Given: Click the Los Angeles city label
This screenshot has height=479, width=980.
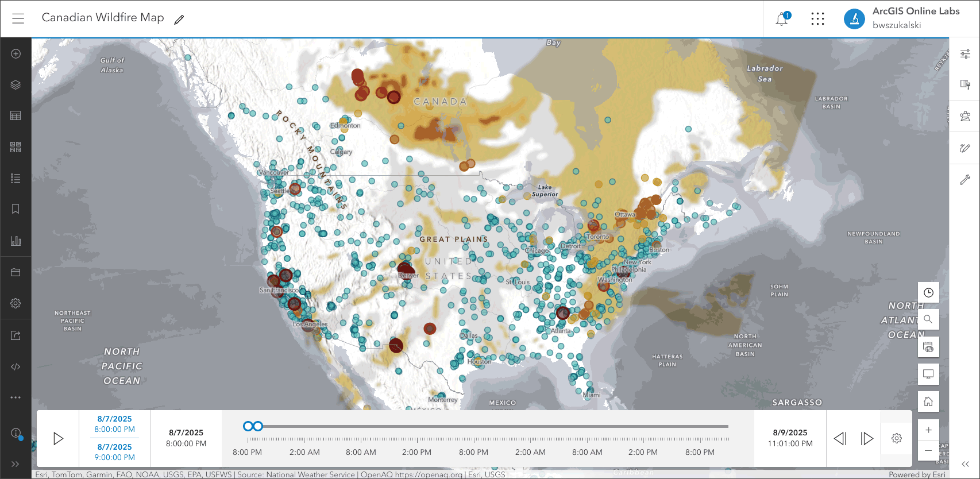Looking at the screenshot, I should coord(310,325).
